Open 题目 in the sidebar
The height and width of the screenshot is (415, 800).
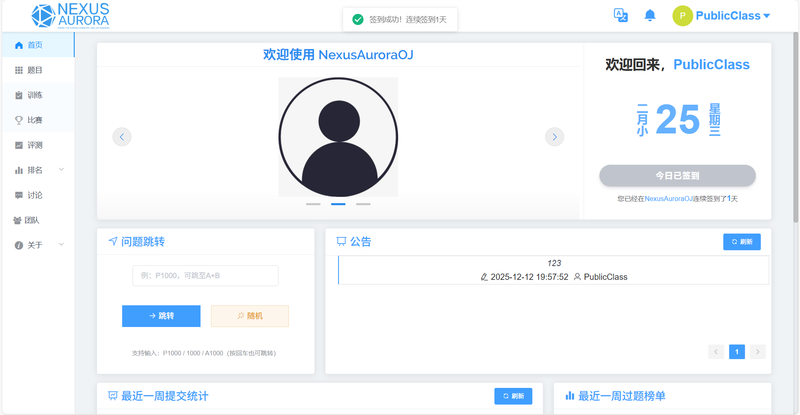click(38, 70)
